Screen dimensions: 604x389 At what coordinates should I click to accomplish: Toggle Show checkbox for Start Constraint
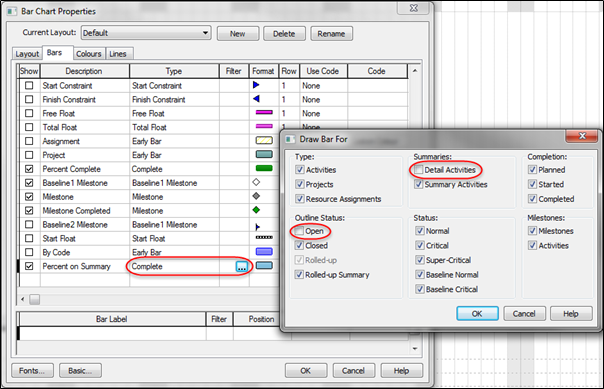29,86
